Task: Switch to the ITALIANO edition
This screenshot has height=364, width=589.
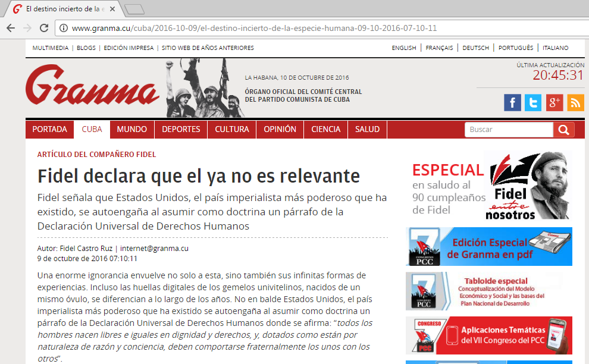Action: (555, 48)
